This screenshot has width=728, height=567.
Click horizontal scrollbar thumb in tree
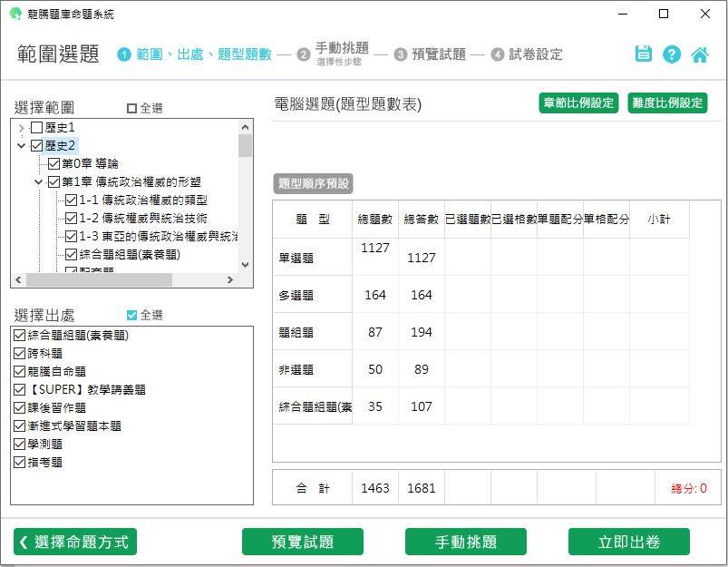(99, 279)
